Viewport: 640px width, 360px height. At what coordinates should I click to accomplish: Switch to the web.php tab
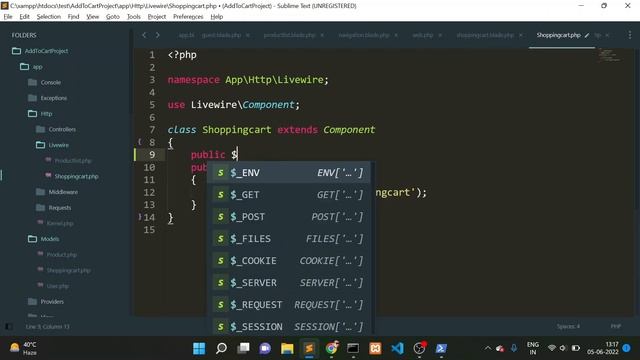click(422, 35)
